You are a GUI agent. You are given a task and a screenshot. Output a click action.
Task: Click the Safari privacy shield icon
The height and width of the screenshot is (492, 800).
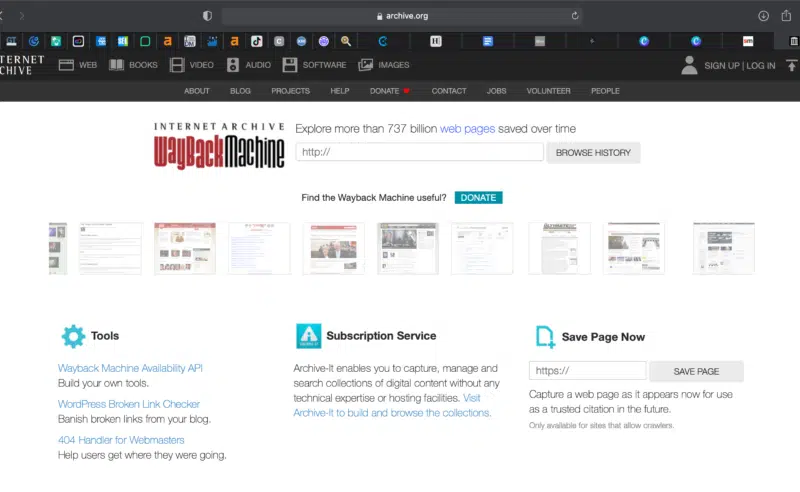point(207,16)
